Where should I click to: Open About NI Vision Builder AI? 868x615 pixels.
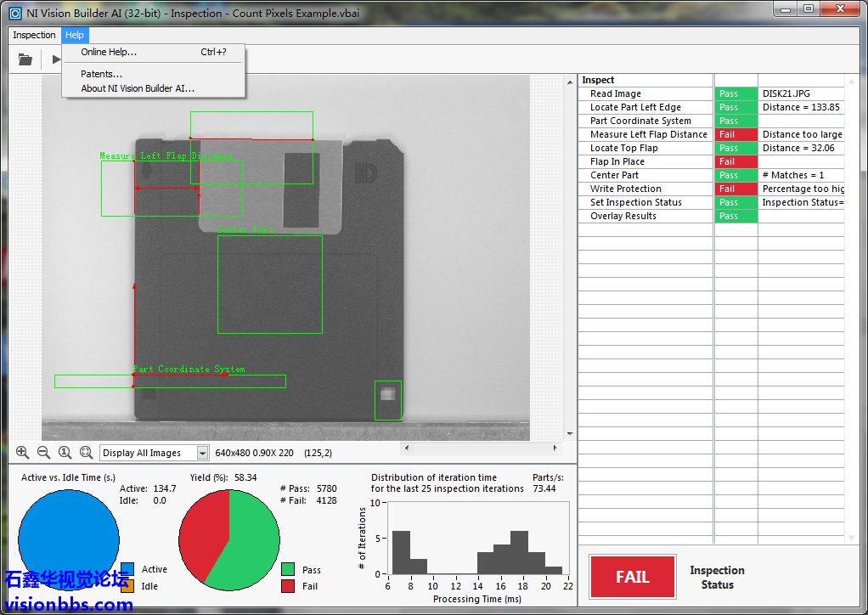[x=138, y=88]
